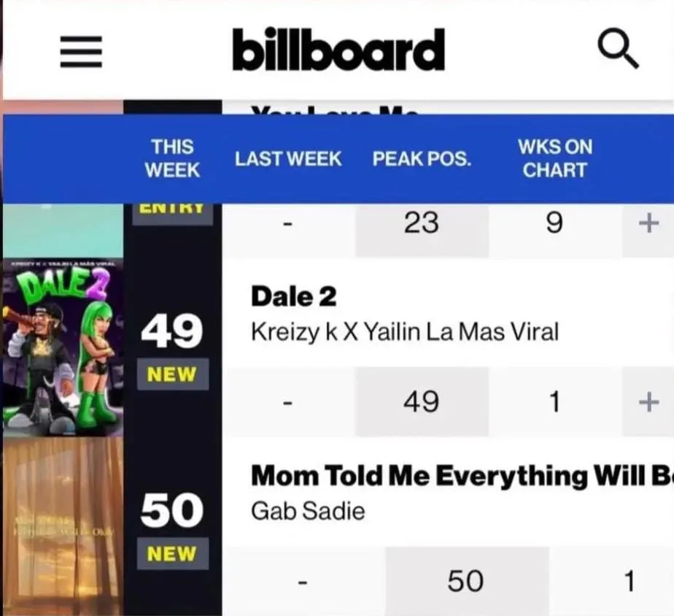The image size is (674, 616).
Task: Open Dale 2 album cover art
Action: click(x=63, y=347)
